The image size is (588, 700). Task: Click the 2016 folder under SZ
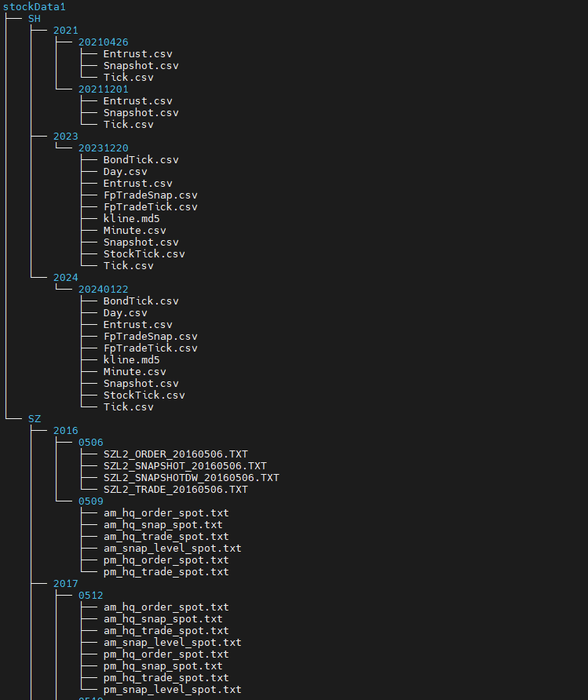click(65, 431)
